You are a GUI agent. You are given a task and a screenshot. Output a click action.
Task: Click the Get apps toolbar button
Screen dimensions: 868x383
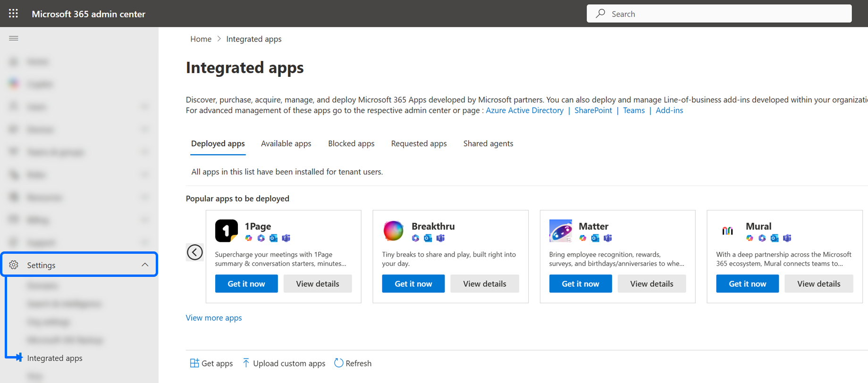(x=211, y=363)
